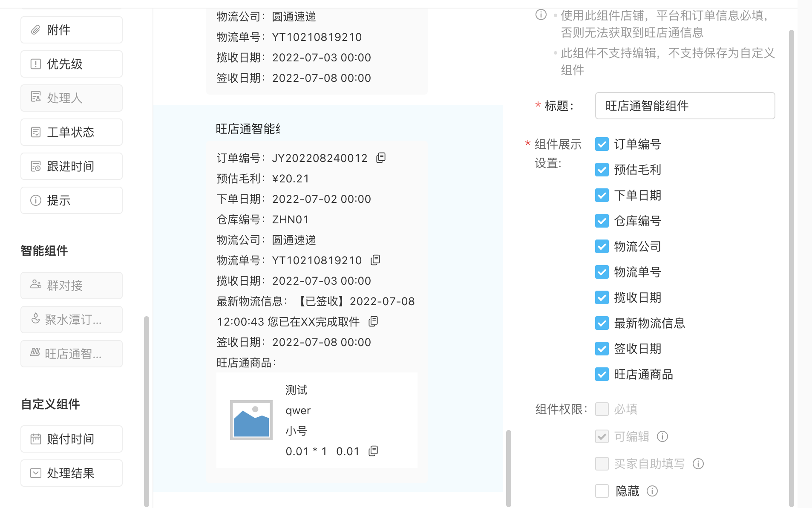
Task: Click the priority icon on 优先级
Action: click(x=36, y=64)
